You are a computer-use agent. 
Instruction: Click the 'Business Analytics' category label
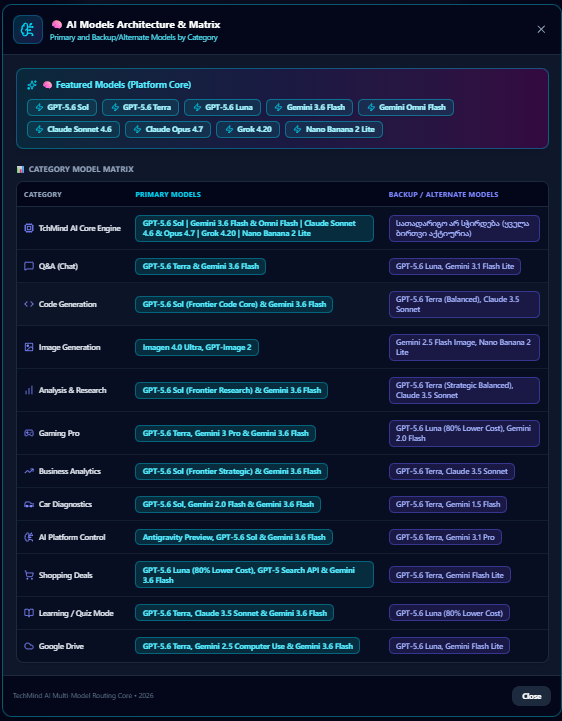click(70, 471)
